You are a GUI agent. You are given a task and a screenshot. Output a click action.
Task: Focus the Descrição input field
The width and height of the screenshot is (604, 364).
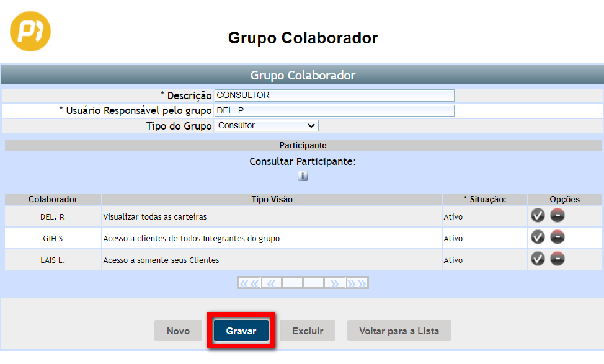(334, 95)
